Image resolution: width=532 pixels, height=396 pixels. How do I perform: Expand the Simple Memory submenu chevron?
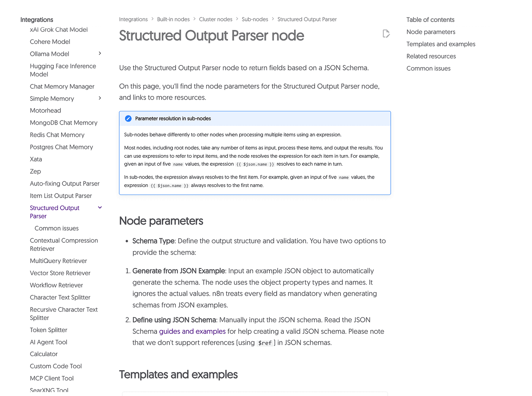coord(100,98)
